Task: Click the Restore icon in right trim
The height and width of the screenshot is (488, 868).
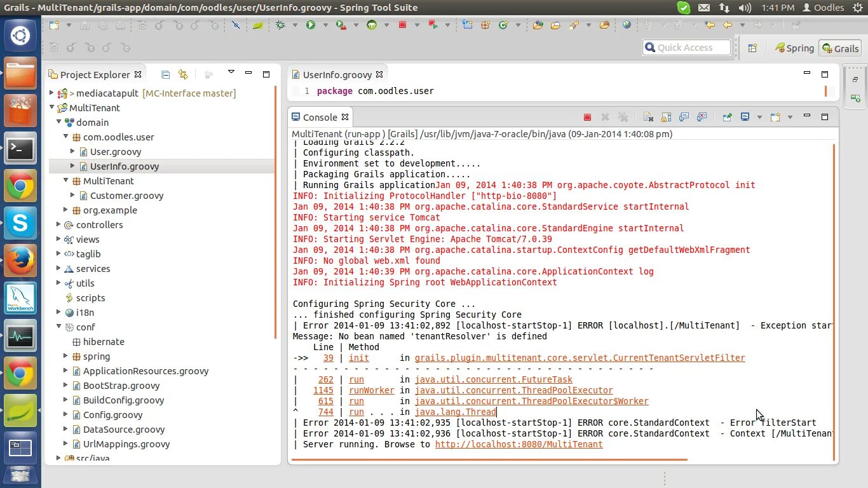Action: pos(855,79)
